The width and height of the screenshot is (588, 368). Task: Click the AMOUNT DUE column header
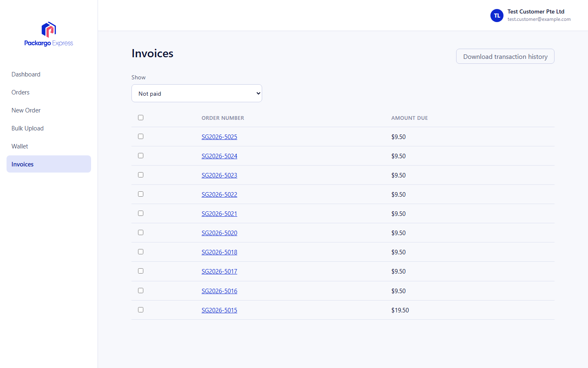click(x=410, y=118)
